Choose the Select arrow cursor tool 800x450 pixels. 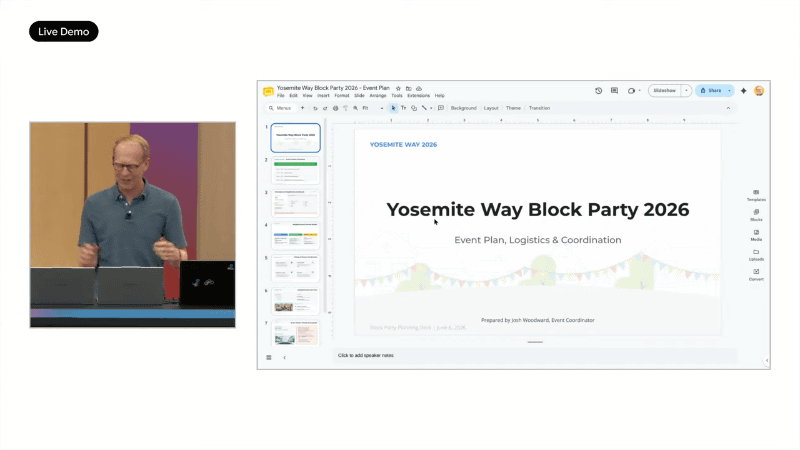pyautogui.click(x=393, y=108)
